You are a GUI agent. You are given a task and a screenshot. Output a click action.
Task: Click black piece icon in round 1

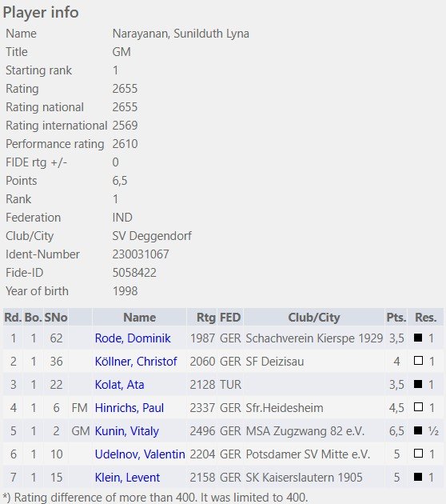coord(418,338)
